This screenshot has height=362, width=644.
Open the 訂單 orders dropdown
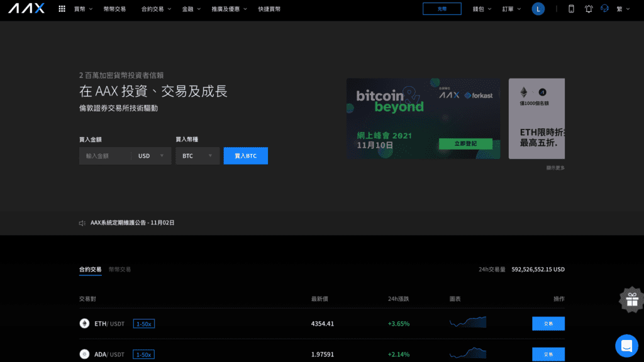click(511, 9)
